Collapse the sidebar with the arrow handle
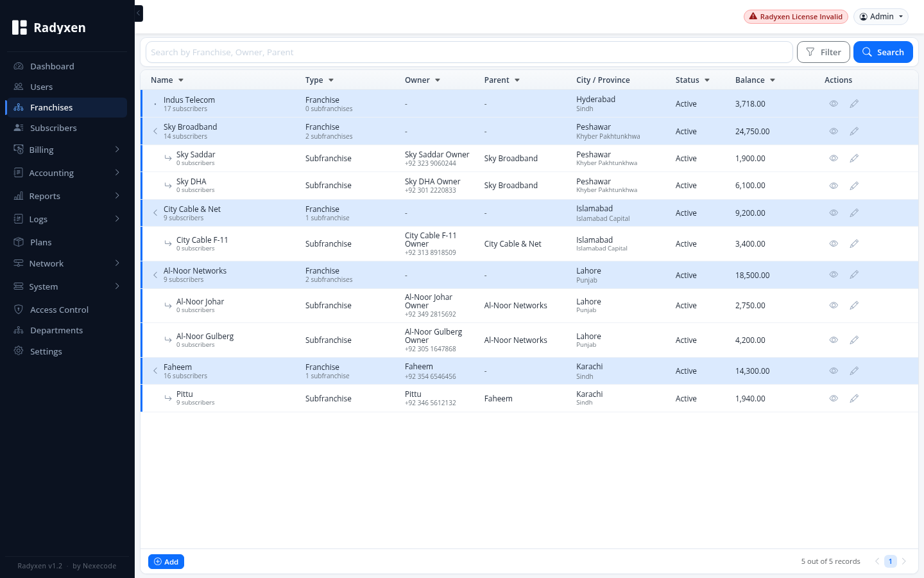Image resolution: width=924 pixels, height=578 pixels. coord(139,13)
